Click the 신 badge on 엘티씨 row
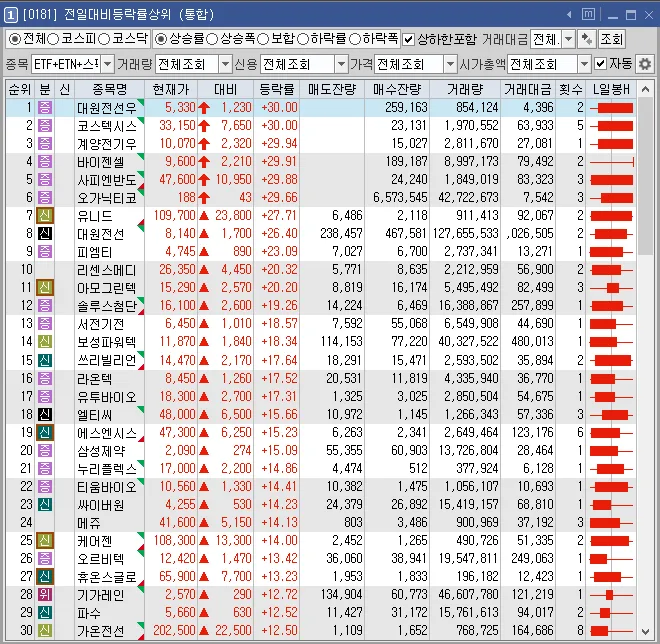The image size is (660, 644). pos(45,415)
